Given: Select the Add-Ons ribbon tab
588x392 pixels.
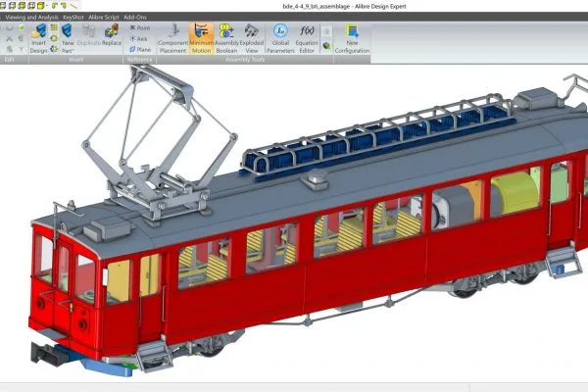Looking at the screenshot, I should pos(135,18).
